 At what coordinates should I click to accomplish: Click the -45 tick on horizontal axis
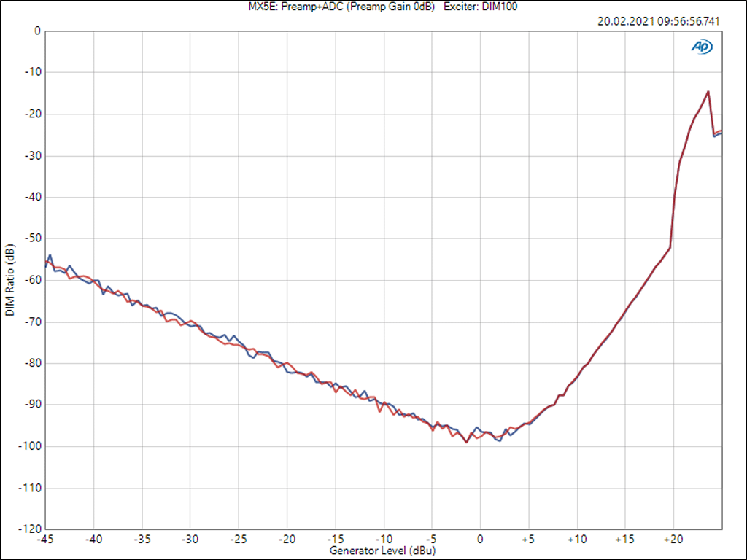tap(45, 539)
